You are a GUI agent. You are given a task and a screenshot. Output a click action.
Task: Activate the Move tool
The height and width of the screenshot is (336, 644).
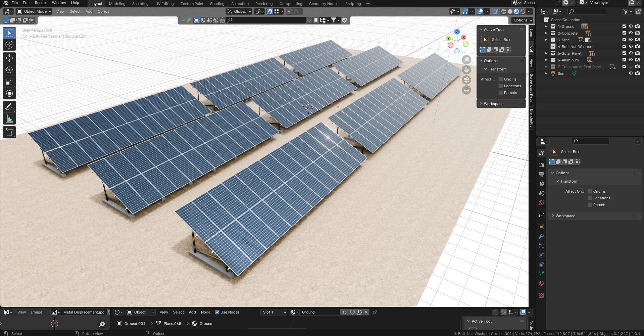(x=9, y=58)
